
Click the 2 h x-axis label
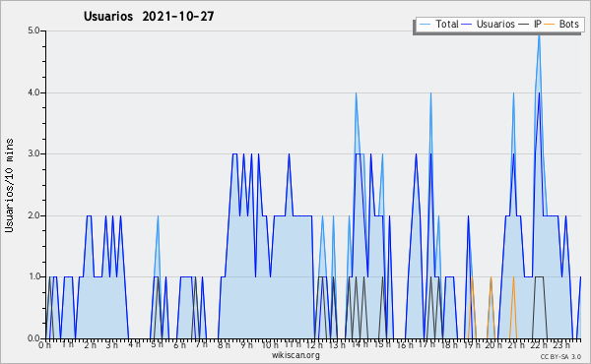click(x=90, y=345)
